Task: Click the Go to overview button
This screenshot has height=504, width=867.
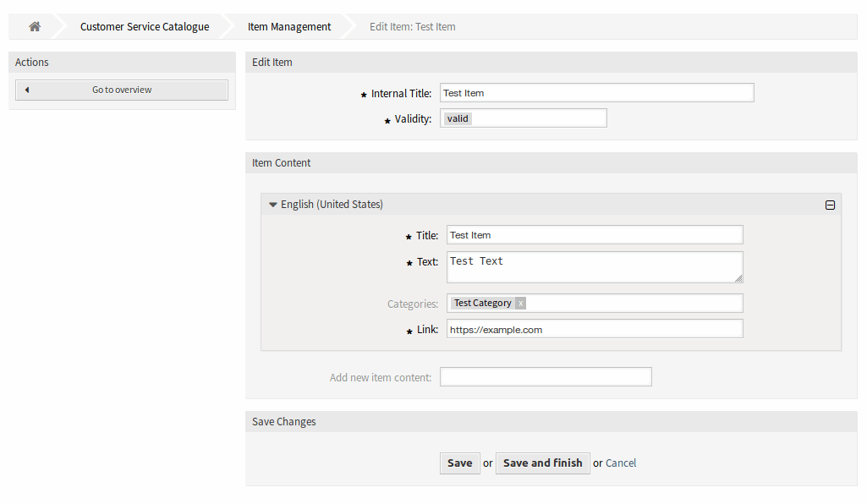Action: pos(121,90)
